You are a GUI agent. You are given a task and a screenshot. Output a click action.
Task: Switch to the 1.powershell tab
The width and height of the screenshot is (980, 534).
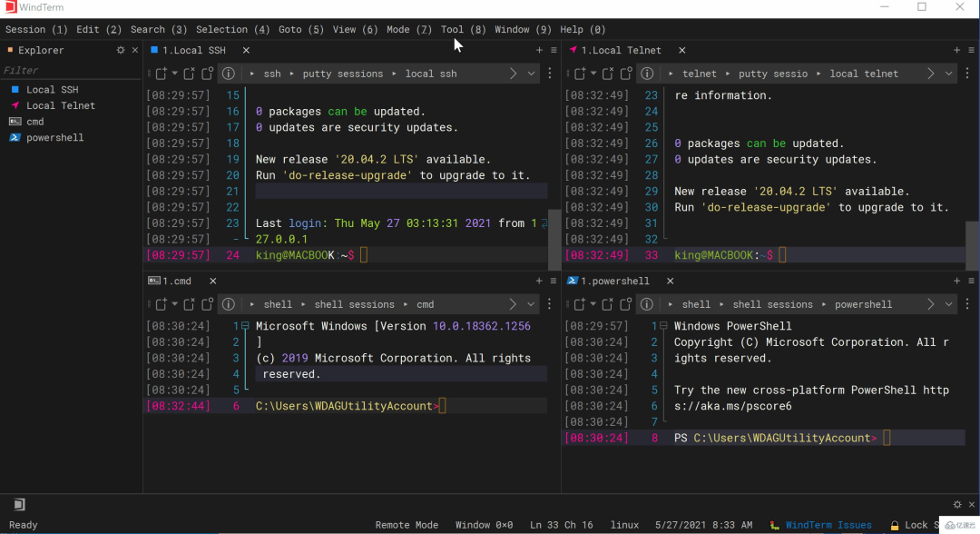tap(615, 282)
